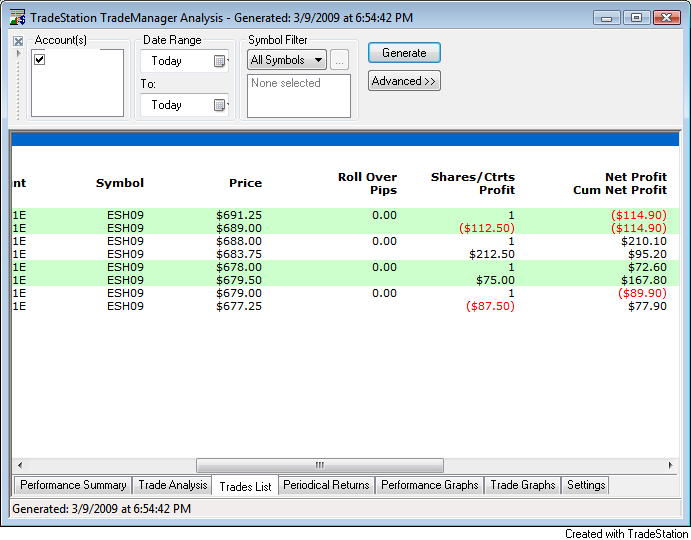
Task: Click the horizontal scrollbar right arrow
Action: (670, 465)
